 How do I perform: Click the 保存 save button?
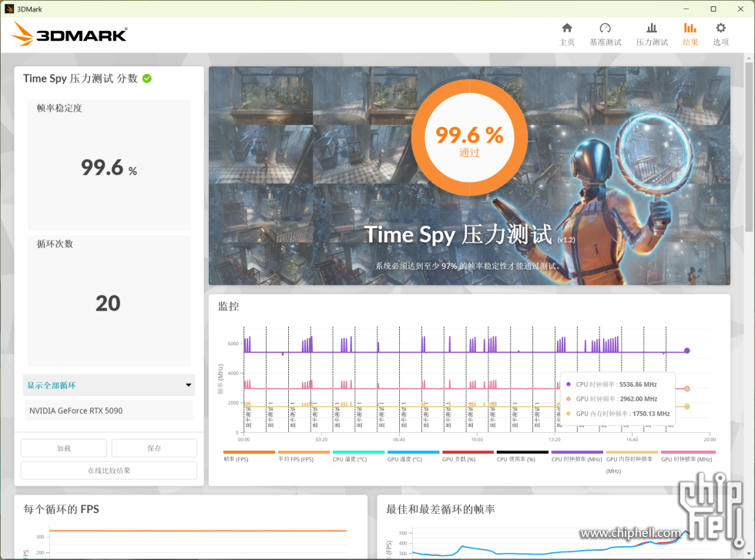(154, 448)
